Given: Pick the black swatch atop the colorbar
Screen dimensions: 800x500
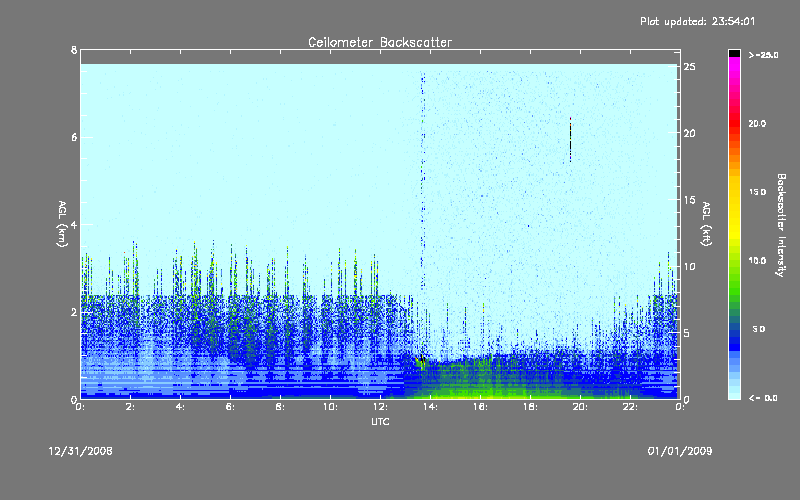Looking at the screenshot, I should [x=734, y=53].
